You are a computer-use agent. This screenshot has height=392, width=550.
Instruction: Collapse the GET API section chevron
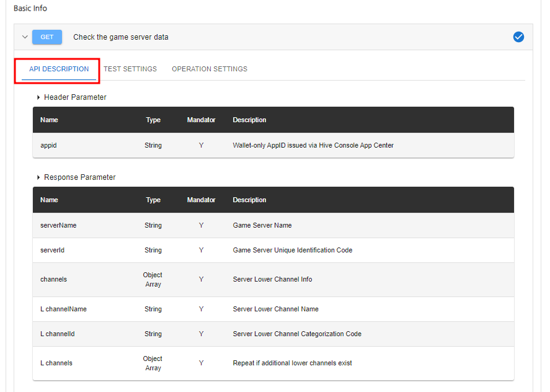tap(25, 37)
